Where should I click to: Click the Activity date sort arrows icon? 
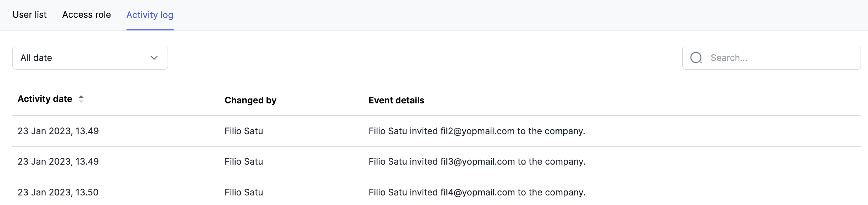coord(81,99)
